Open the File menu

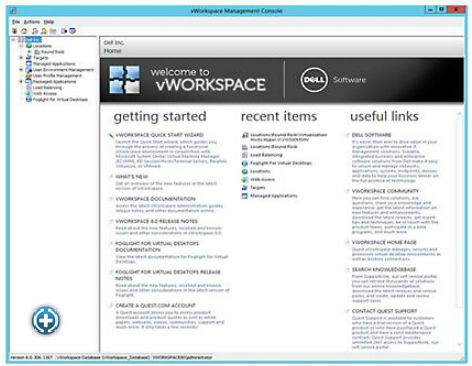(16, 22)
